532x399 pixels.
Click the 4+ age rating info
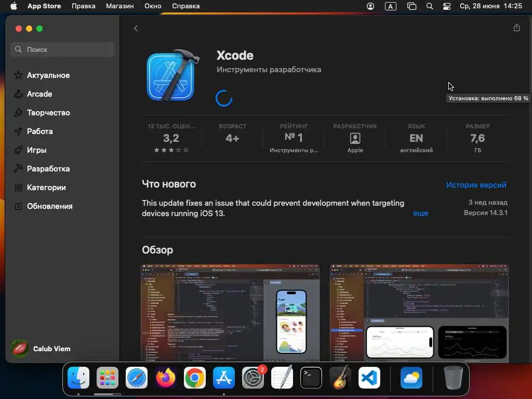click(232, 138)
